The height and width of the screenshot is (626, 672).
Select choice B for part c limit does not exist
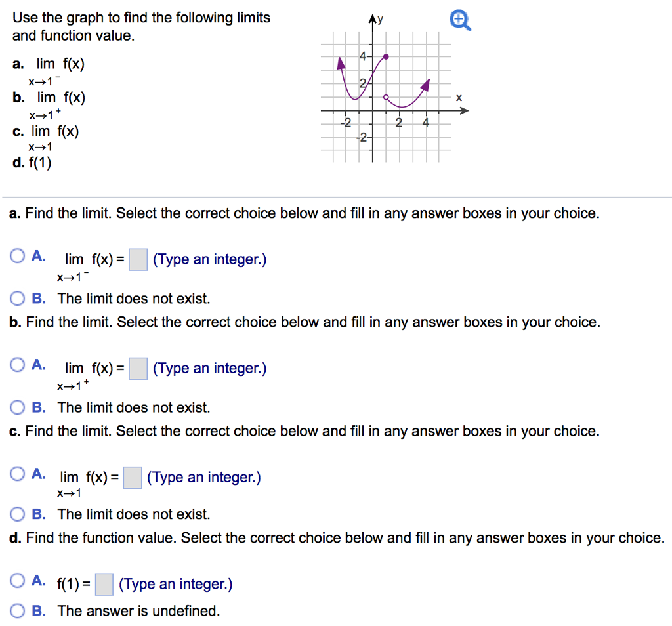coord(16,514)
